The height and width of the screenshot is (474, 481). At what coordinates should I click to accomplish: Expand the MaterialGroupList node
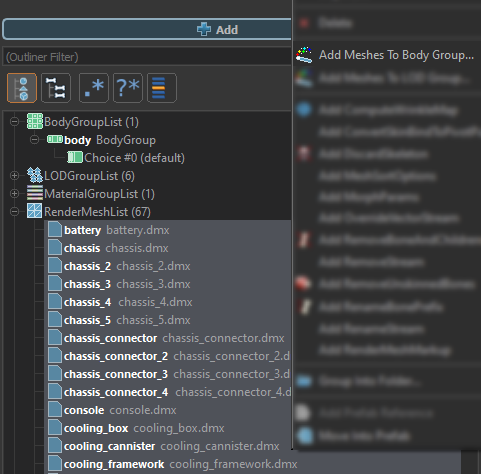click(14, 194)
